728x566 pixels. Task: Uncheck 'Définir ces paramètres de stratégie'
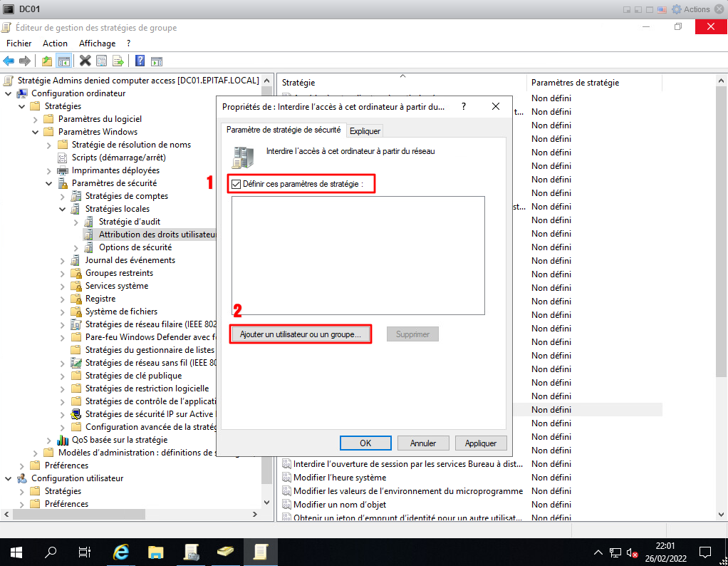point(236,184)
